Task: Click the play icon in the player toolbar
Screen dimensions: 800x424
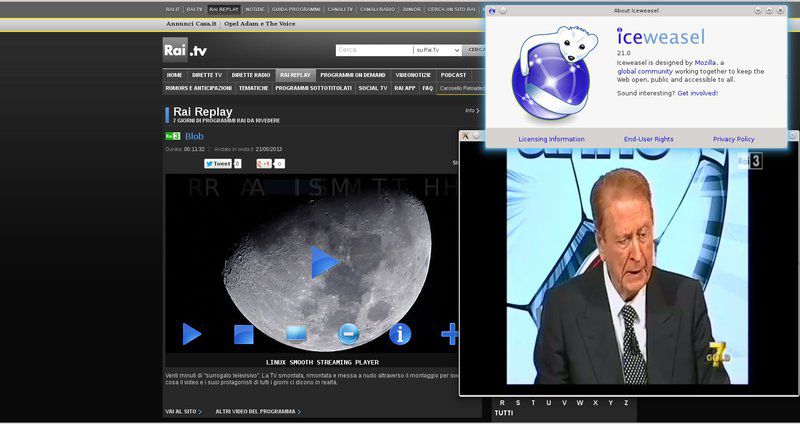Action: click(191, 334)
